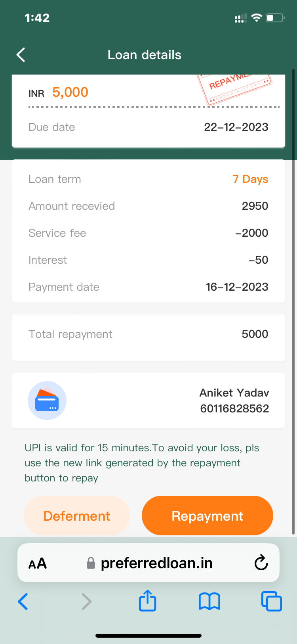
Task: Open the AA text size menu
Action: pyautogui.click(x=38, y=563)
